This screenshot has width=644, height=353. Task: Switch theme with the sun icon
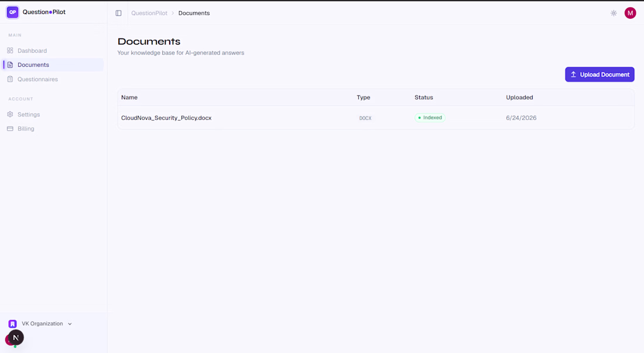[614, 13]
